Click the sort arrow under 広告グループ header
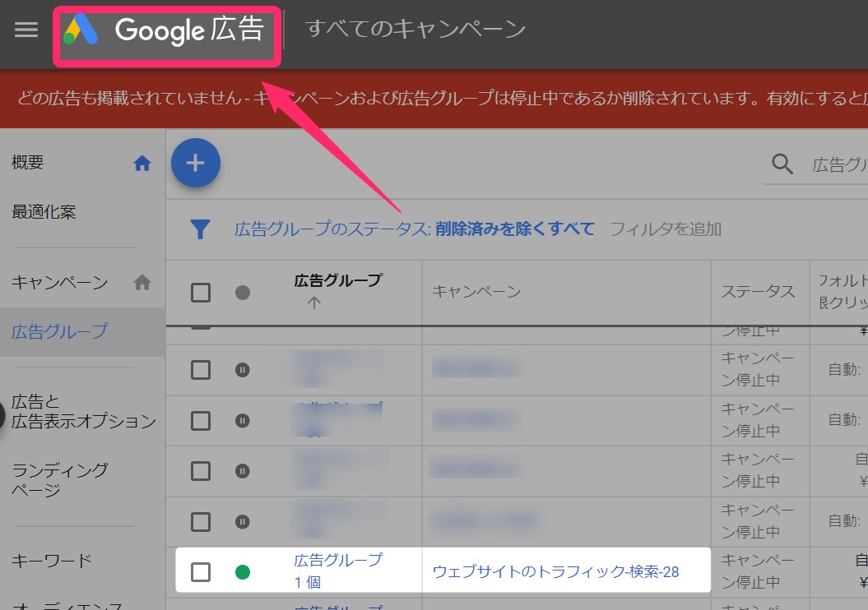Screen dimensions: 868x610 click(x=314, y=303)
